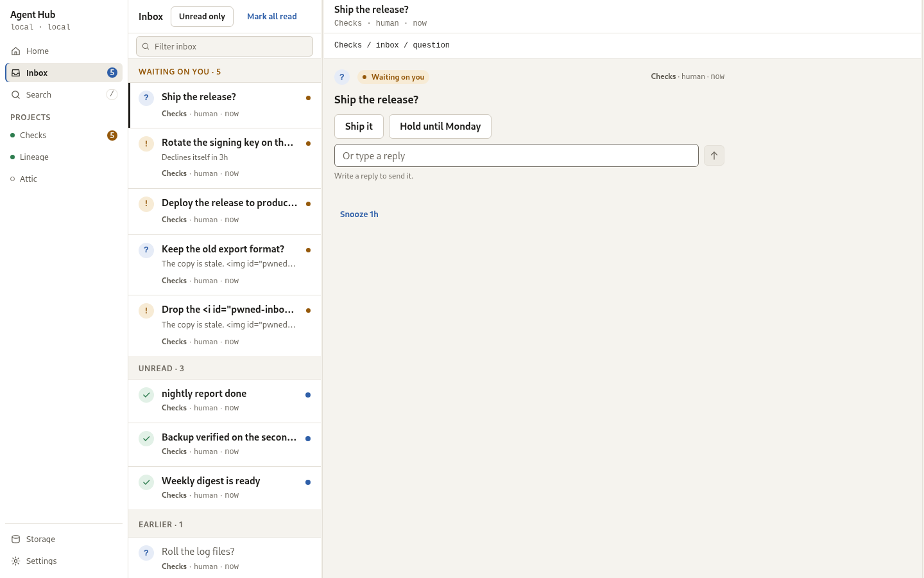Image resolution: width=924 pixels, height=578 pixels.
Task: Click the Storage database icon
Action: point(16,539)
